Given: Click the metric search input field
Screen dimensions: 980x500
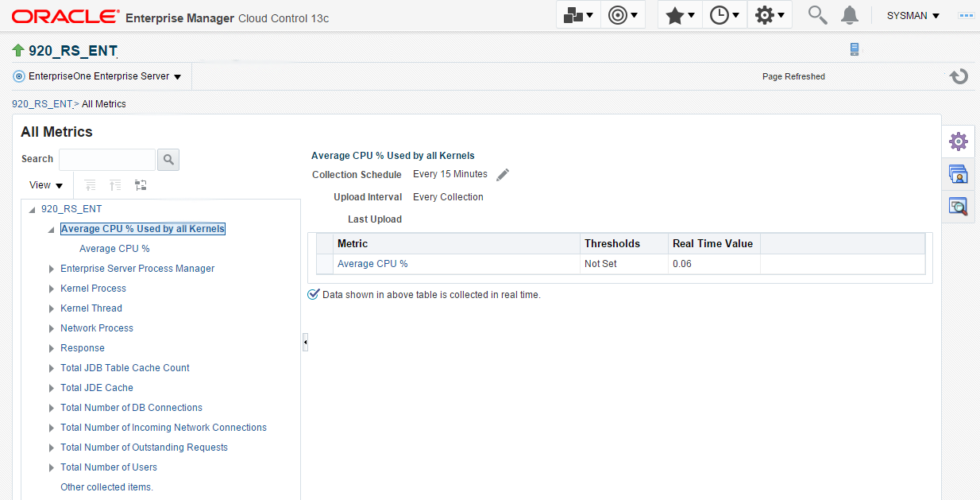Looking at the screenshot, I should 107,160.
